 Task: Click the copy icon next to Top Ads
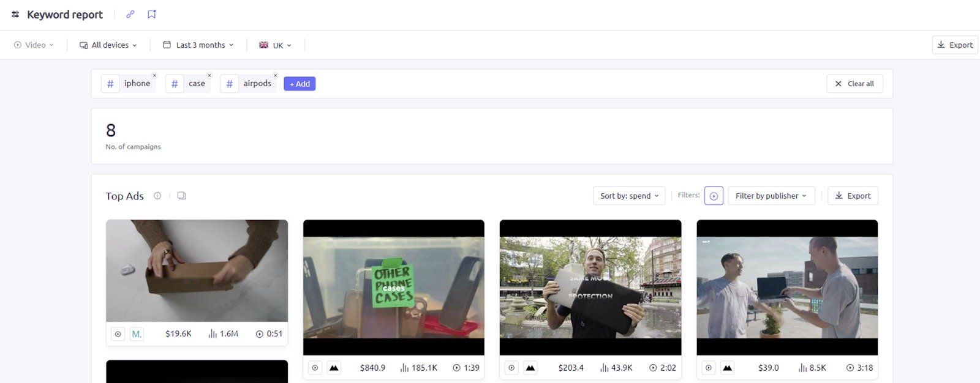click(x=182, y=196)
